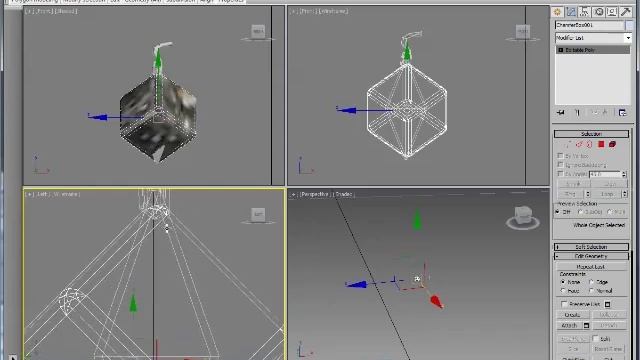This screenshot has width=640, height=360.
Task: Click the Shrink selection button
Action: pyautogui.click(x=573, y=184)
